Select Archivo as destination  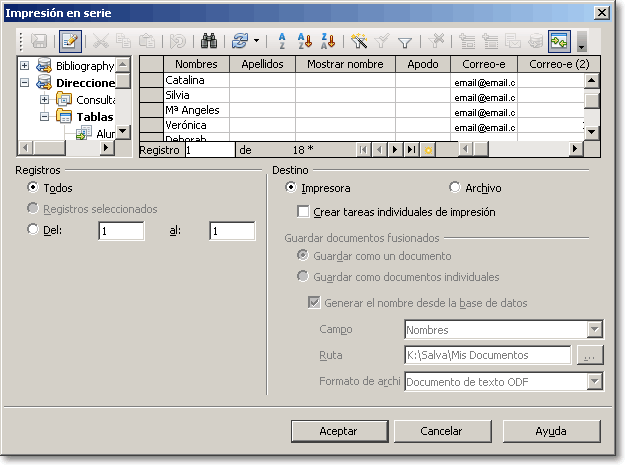click(x=455, y=187)
